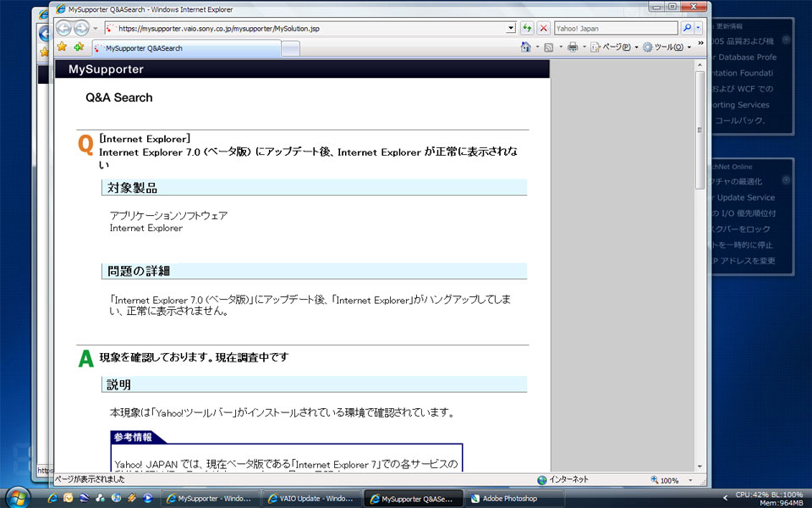Expand the feeds dropdown arrow
This screenshot has height=508, width=812.
coord(561,47)
